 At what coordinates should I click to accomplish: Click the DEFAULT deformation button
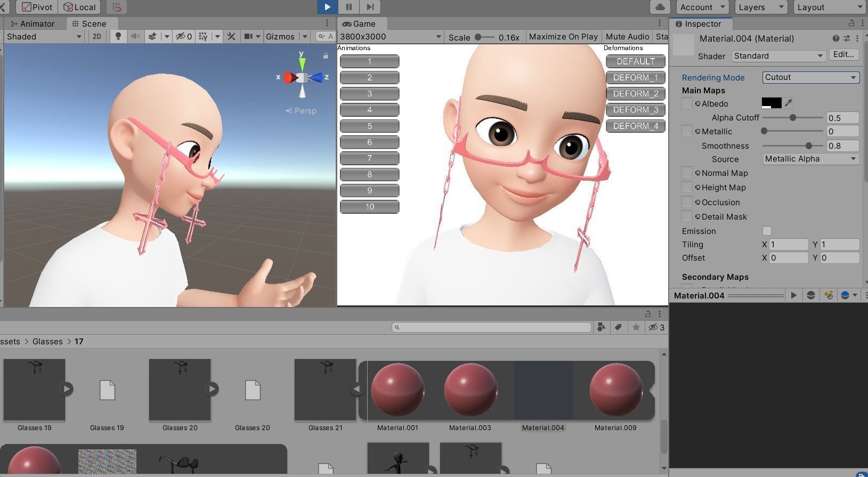tap(636, 61)
